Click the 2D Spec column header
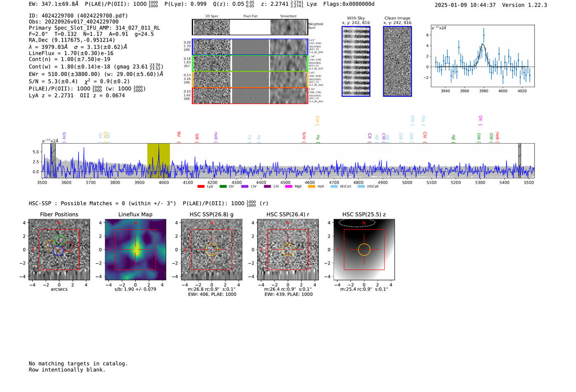The width and height of the screenshot is (576, 392). (212, 16)
